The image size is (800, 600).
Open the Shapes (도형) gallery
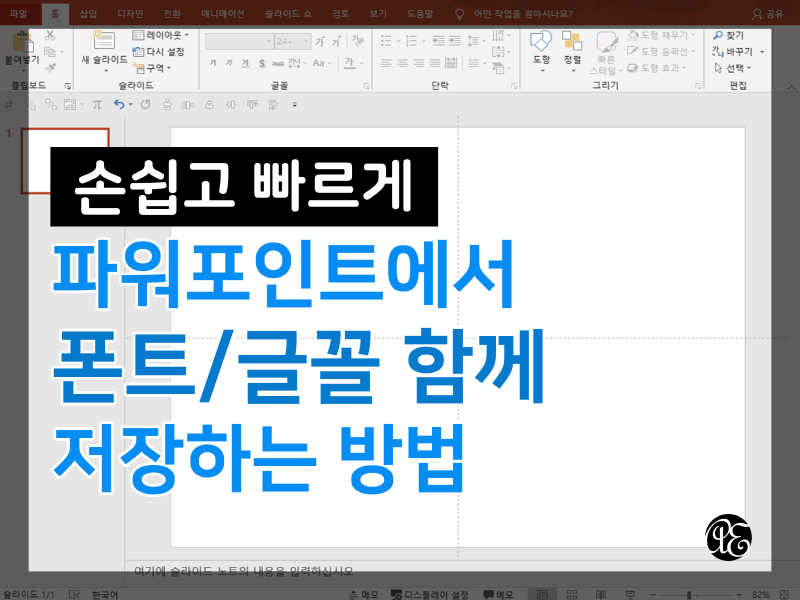tap(541, 51)
